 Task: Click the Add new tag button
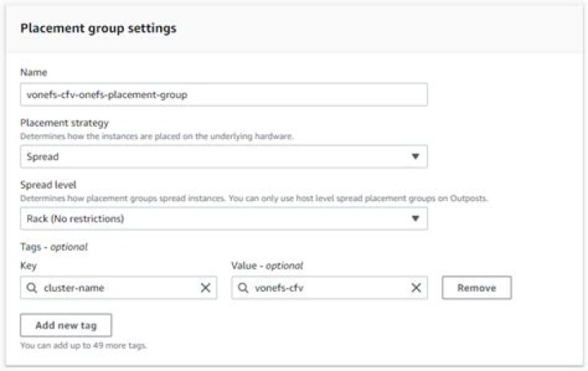tap(66, 325)
